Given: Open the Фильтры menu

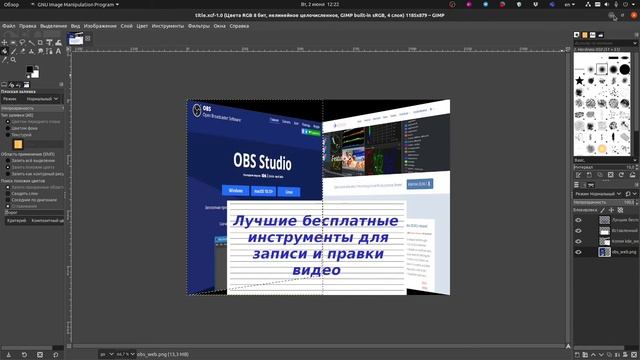Looking at the screenshot, I should coord(199,26).
